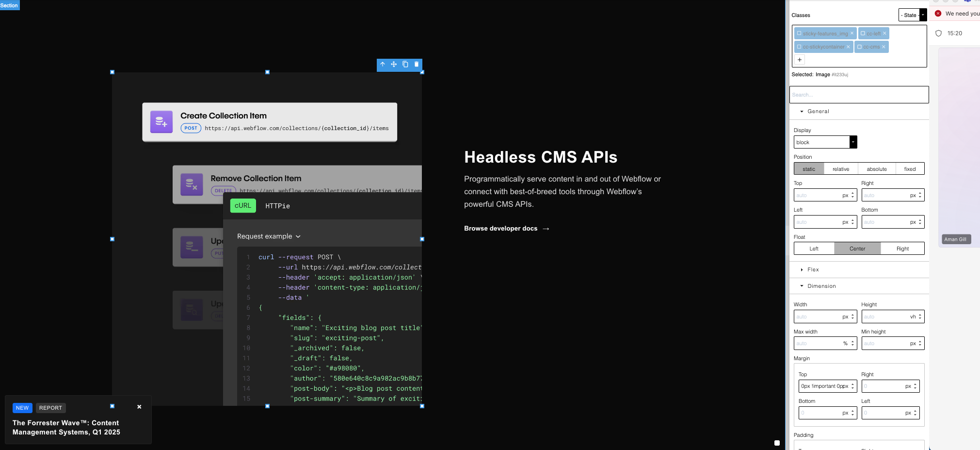
Task: Click the shield icon beside 15:20
Action: point(938,33)
